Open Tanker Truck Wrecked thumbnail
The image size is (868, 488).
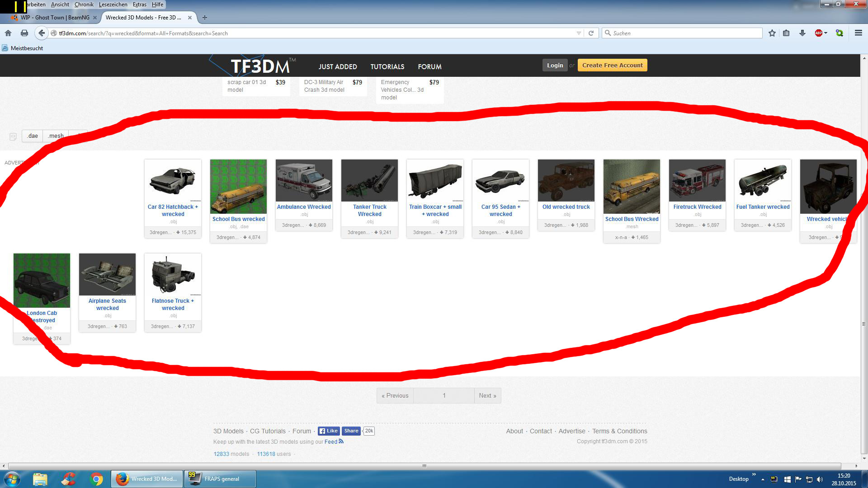tap(369, 180)
